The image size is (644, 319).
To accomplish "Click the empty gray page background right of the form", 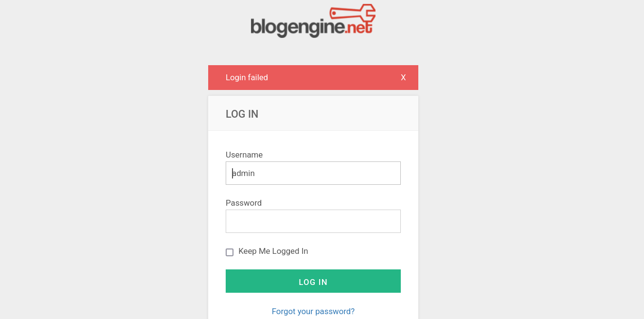I will [530, 195].
